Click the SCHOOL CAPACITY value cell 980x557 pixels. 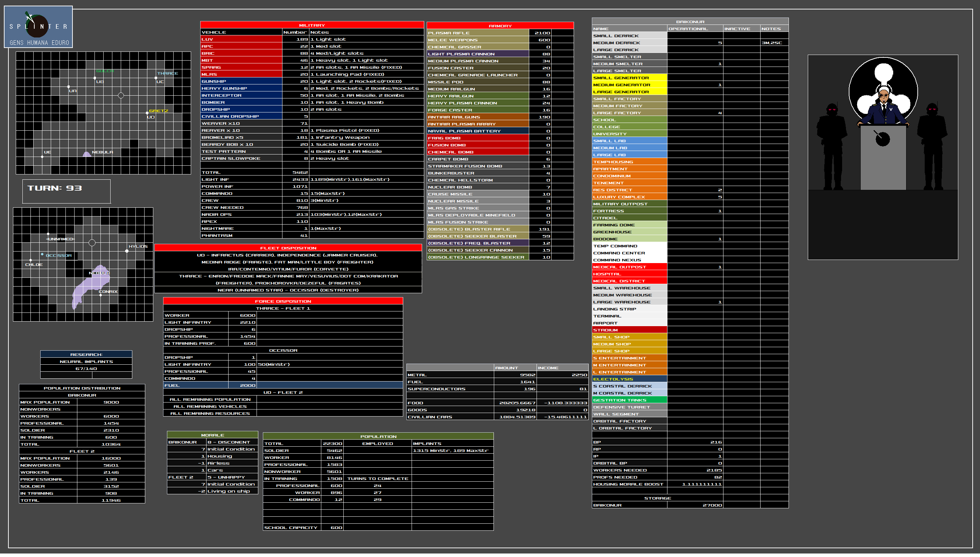pos(332,528)
